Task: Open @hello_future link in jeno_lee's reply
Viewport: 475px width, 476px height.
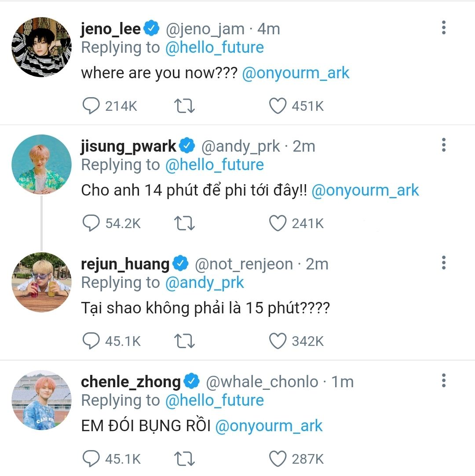Action: [214, 47]
